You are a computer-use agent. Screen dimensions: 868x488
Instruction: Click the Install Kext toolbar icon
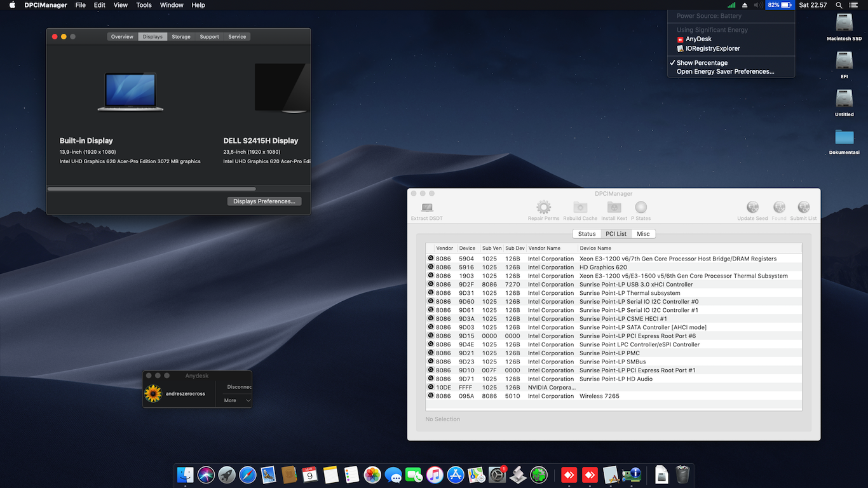tap(613, 207)
